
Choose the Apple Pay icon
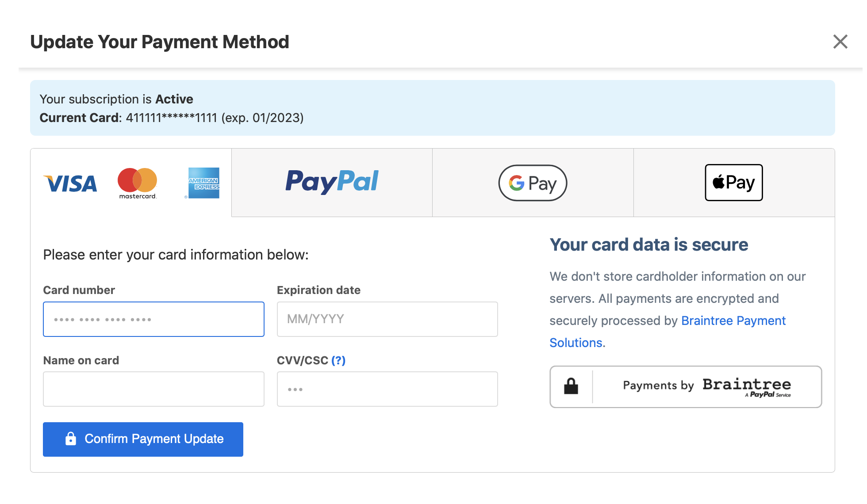point(733,183)
